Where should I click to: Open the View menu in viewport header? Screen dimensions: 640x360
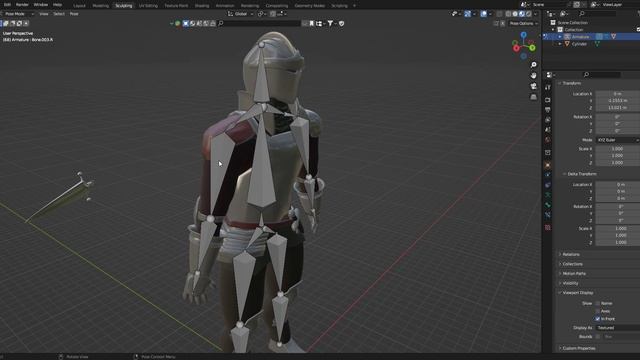click(x=44, y=14)
